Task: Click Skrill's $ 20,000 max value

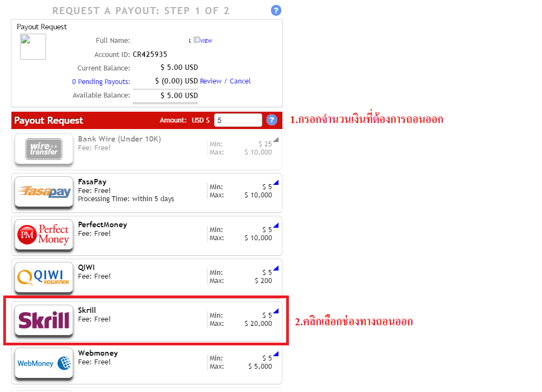Action: coord(258,324)
